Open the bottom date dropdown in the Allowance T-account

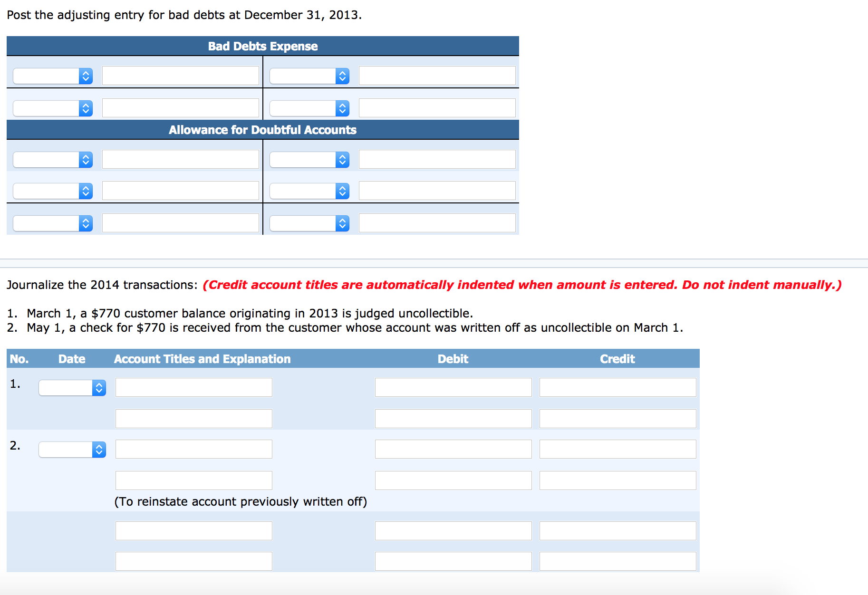(x=52, y=222)
